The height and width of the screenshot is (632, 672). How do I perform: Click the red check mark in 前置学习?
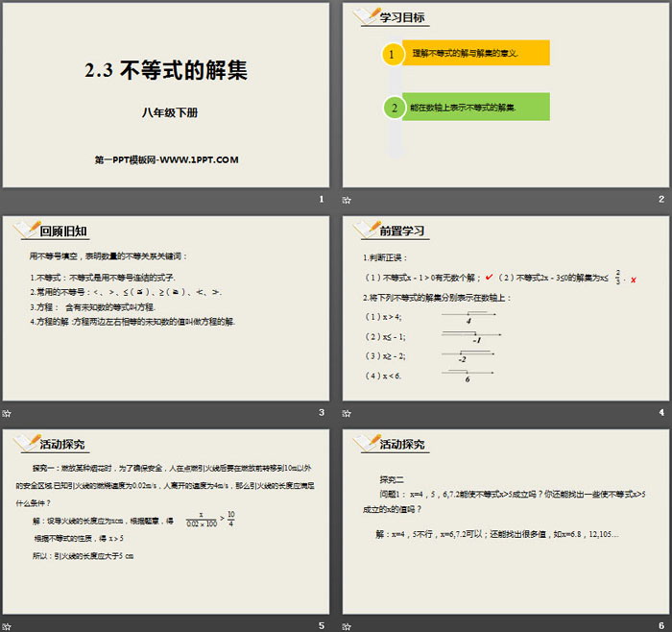click(489, 279)
